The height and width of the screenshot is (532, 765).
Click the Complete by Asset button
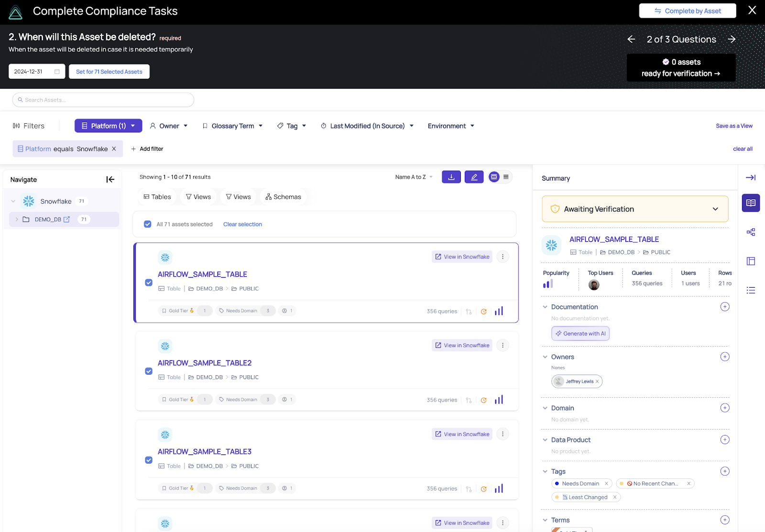[688, 11]
